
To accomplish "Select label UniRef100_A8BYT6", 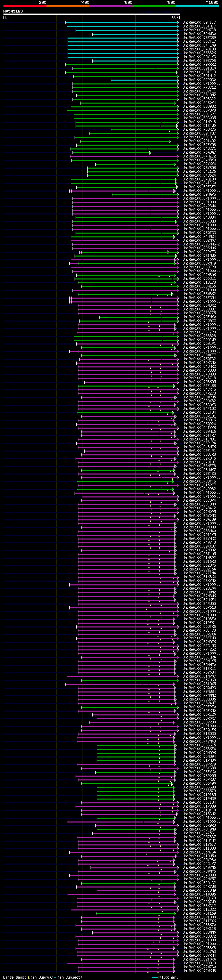I will 199,481.
